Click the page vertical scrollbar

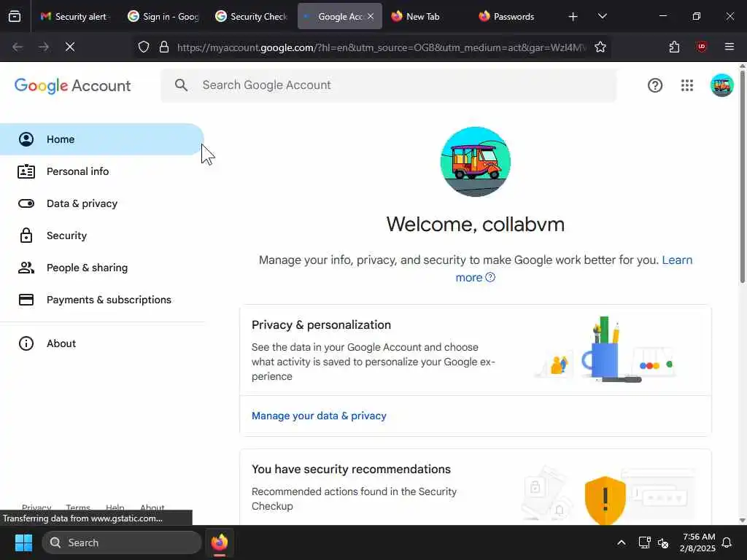pyautogui.click(x=742, y=176)
